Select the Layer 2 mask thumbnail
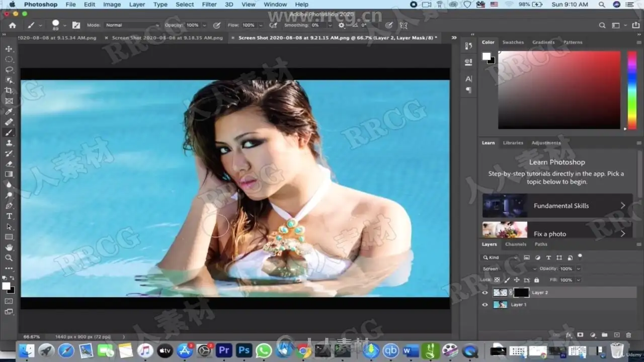 (x=521, y=293)
